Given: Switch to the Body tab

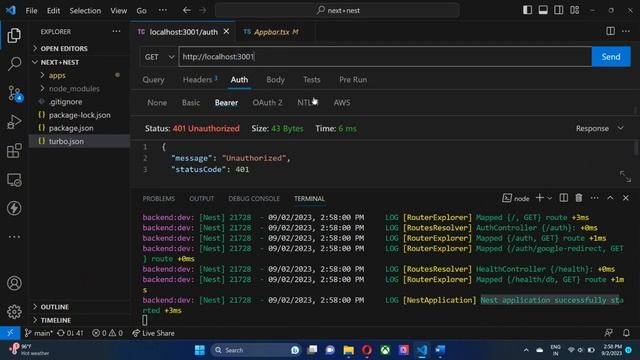Looking at the screenshot, I should pyautogui.click(x=276, y=80).
